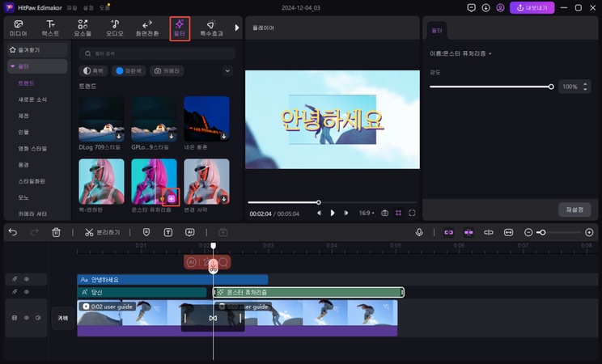Open the 설정 menu
Screen dimensions: 602x364
tap(88, 7)
